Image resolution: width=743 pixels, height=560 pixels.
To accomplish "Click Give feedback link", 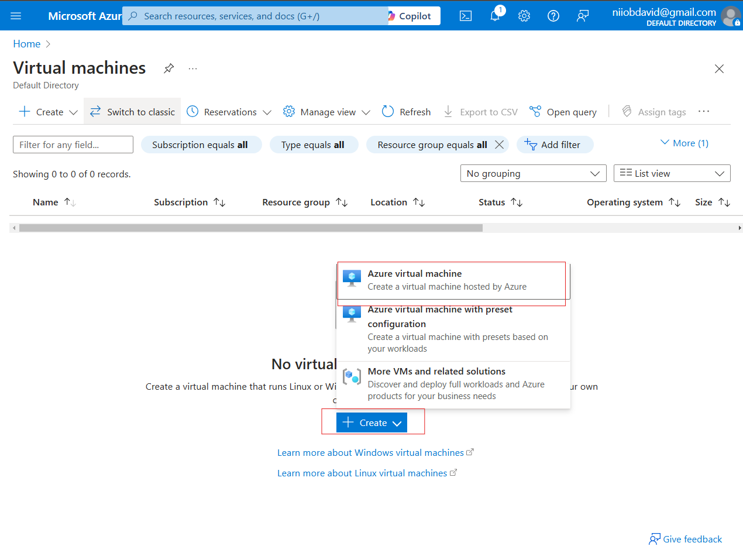I will coord(686,539).
